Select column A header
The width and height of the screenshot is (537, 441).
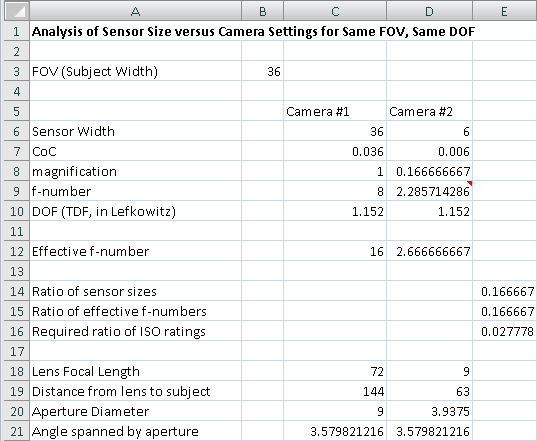136,11
